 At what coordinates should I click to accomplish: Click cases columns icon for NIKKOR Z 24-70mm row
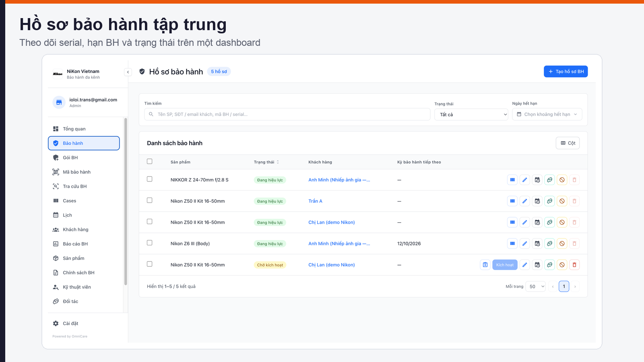click(x=512, y=180)
